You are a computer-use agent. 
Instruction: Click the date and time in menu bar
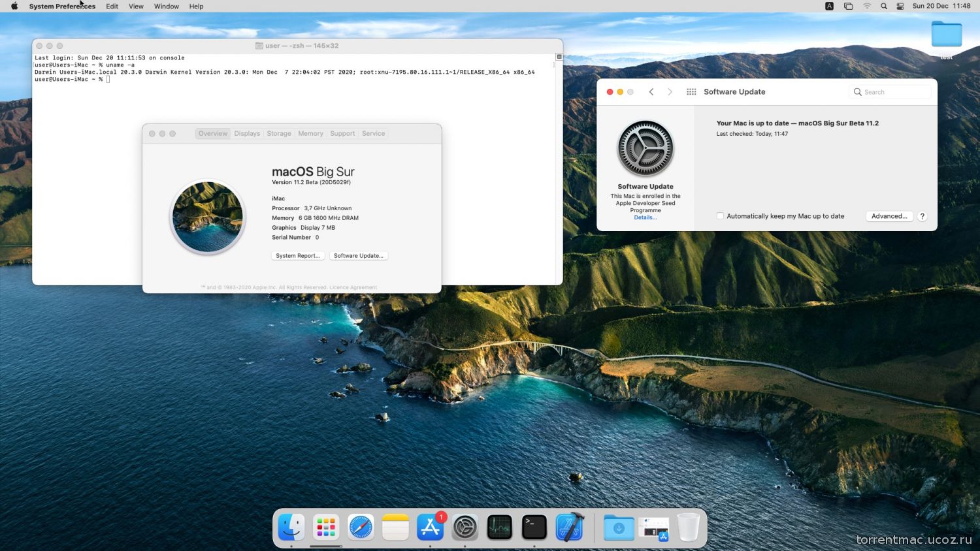click(x=941, y=6)
